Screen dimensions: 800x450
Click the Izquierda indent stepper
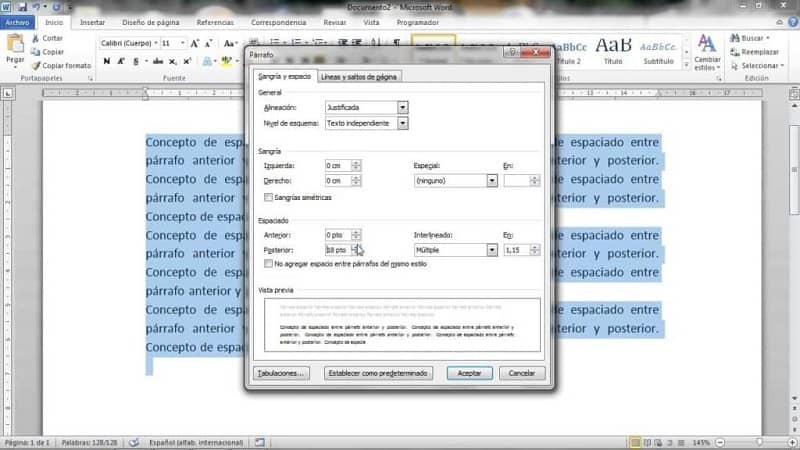click(x=356, y=165)
